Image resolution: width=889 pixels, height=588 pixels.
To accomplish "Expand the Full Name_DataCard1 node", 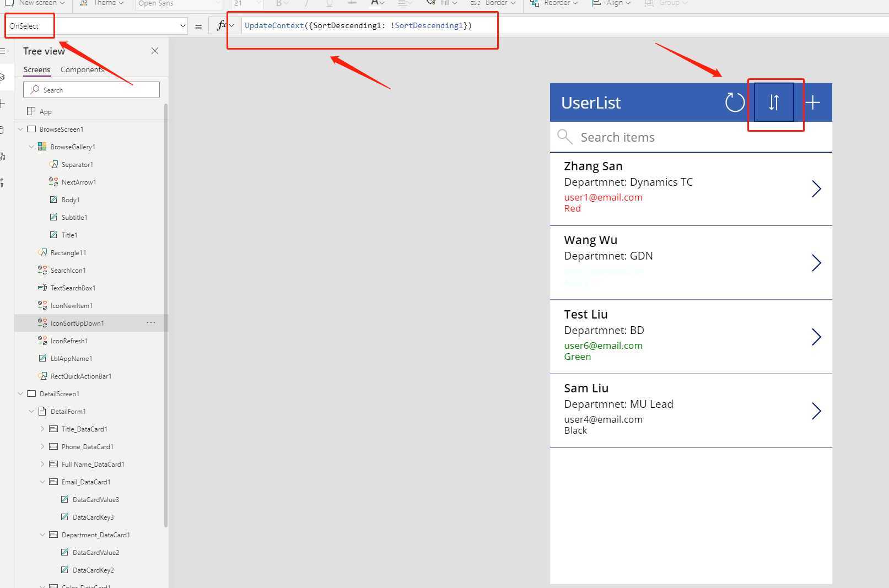I will [42, 464].
